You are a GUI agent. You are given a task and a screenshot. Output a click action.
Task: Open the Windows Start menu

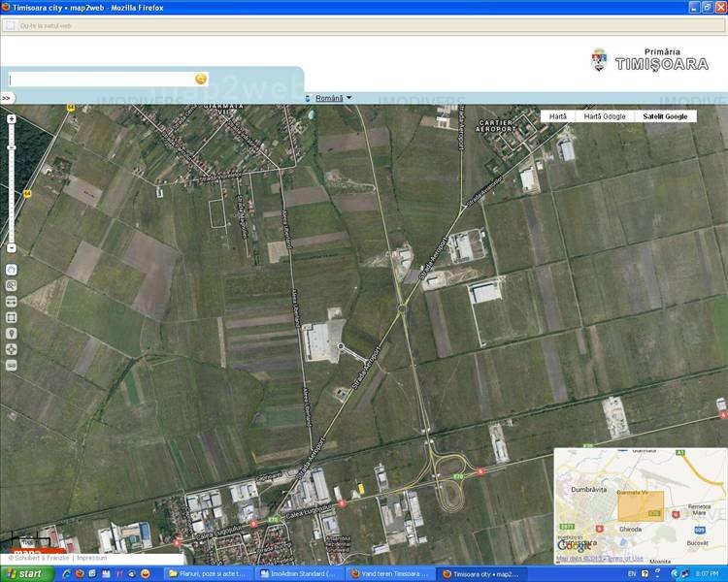tap(23, 574)
